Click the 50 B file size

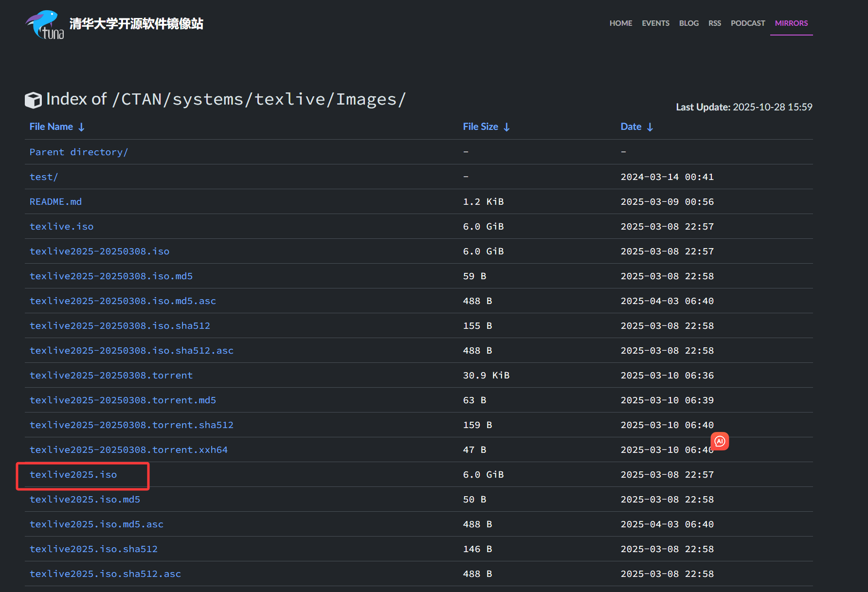pos(474,500)
